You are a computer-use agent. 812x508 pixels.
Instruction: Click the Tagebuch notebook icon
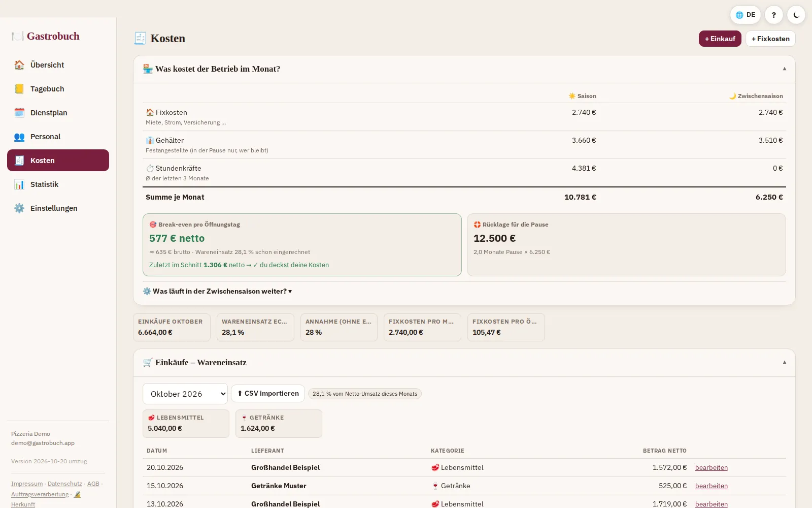coord(19,89)
